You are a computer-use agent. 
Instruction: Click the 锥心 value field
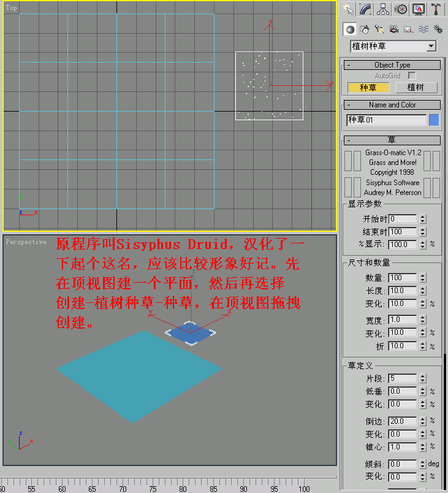403,447
